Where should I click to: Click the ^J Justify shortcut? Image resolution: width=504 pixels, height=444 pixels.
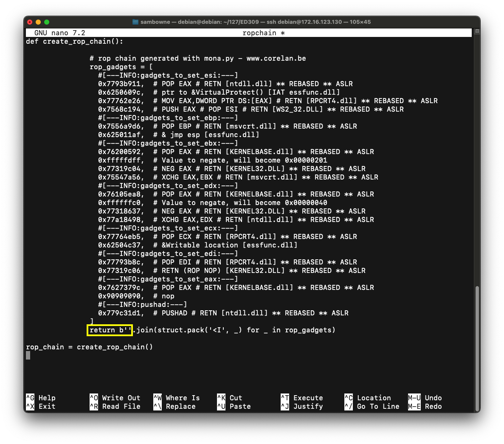pyautogui.click(x=302, y=406)
